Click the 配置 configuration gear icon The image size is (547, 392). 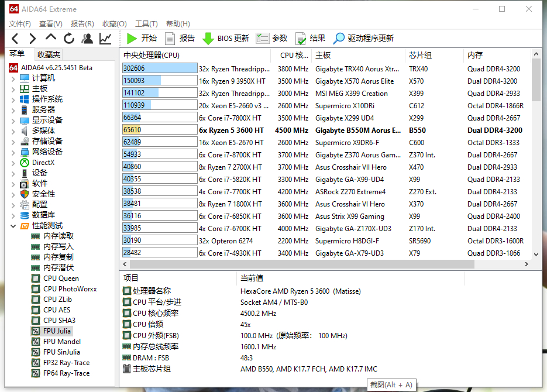pyautogui.click(x=25, y=204)
